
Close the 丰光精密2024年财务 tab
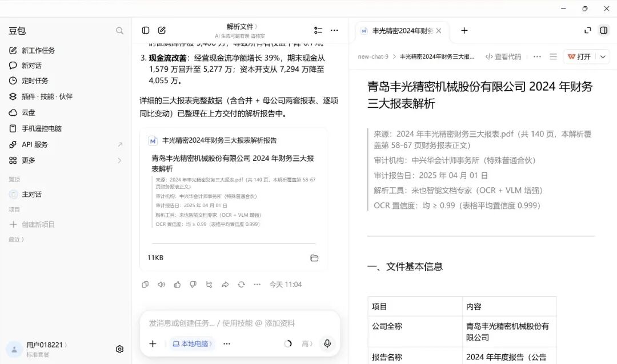pyautogui.click(x=439, y=31)
